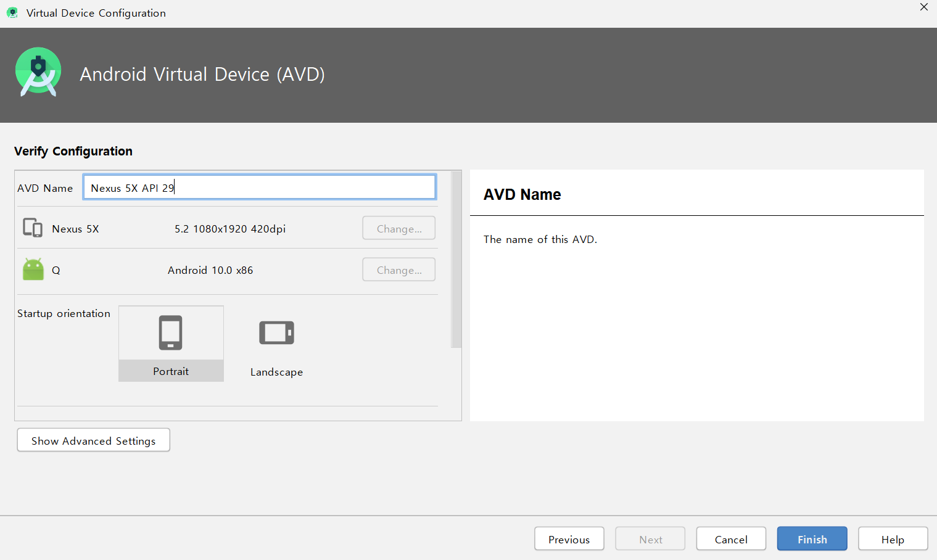Change the Android 10.0 x86 system image

(399, 270)
